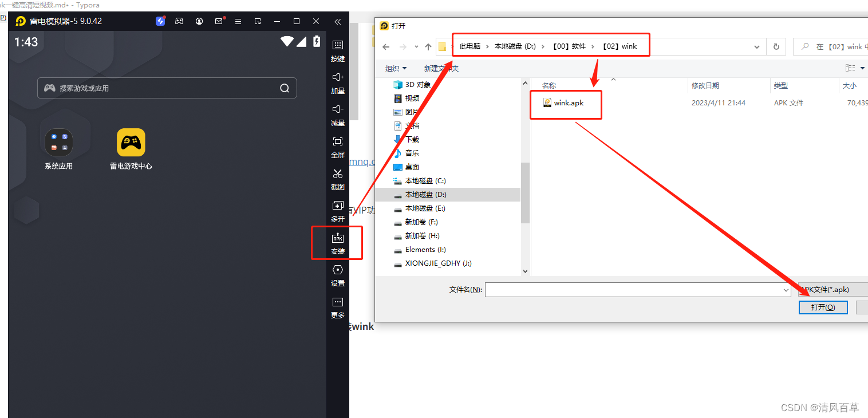
Task: Sort by the 修改日期 column header
Action: tap(705, 85)
